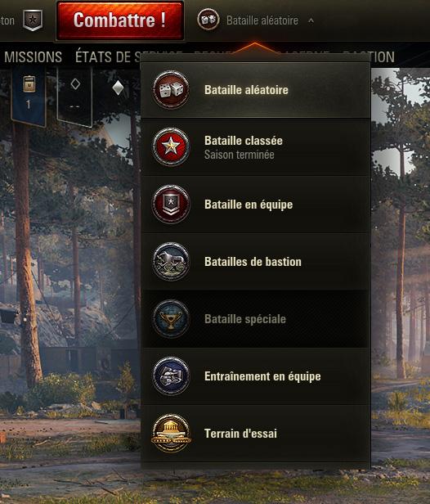Click the chevron shield Bataille en équipe icon

(171, 204)
